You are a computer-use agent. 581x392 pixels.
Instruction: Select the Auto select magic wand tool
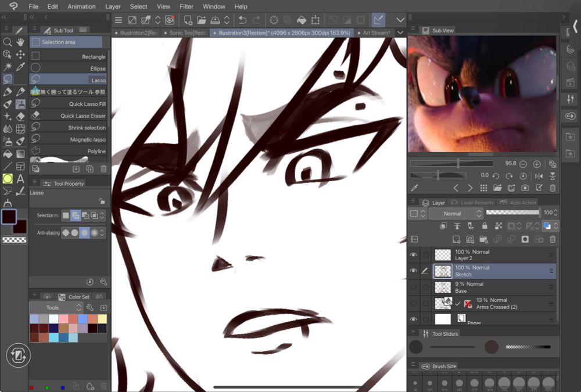7,67
